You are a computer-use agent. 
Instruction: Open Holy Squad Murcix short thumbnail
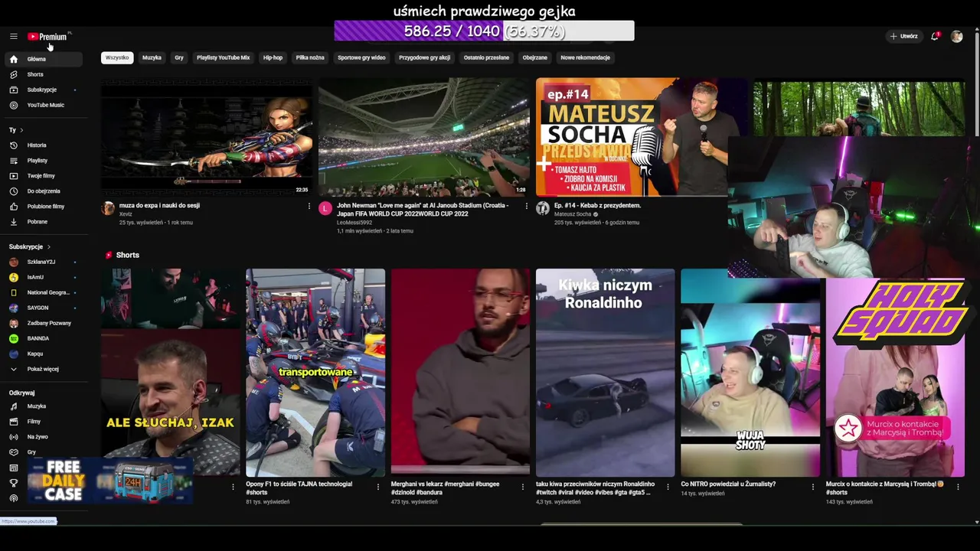point(895,373)
